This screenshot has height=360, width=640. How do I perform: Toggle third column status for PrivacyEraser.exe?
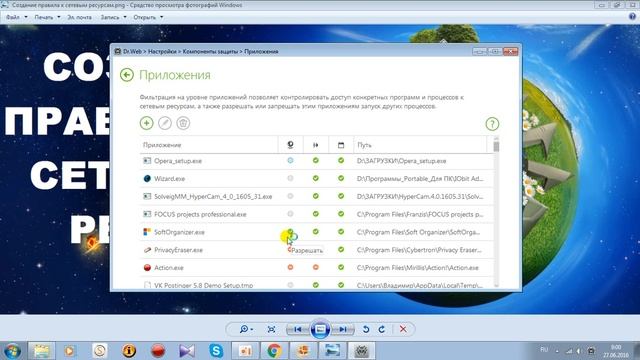[341, 250]
